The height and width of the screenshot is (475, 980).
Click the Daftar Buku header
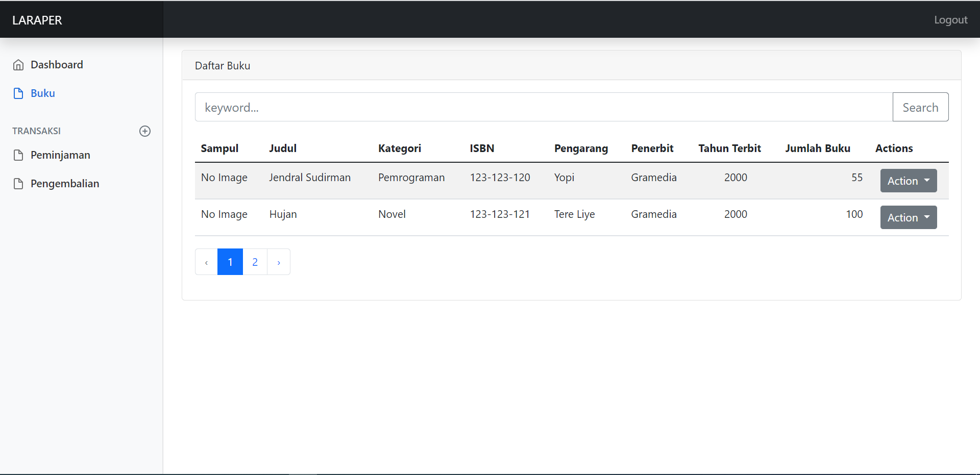(223, 65)
